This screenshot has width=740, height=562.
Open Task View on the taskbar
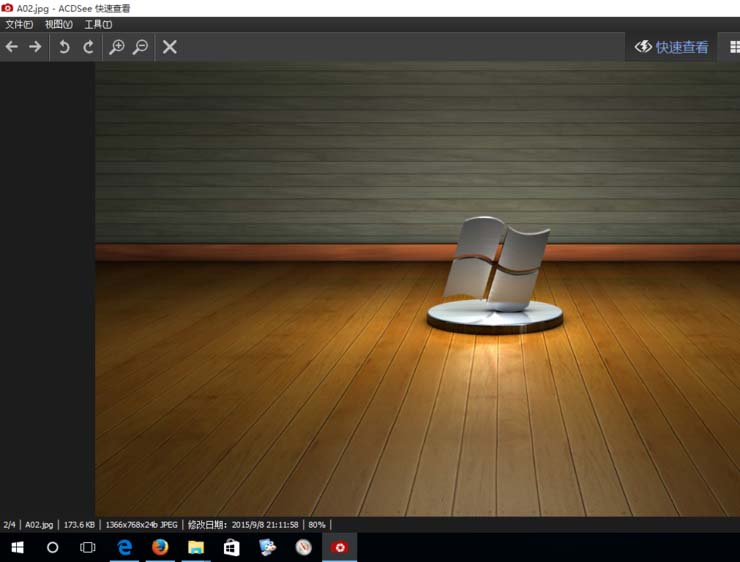[x=88, y=547]
